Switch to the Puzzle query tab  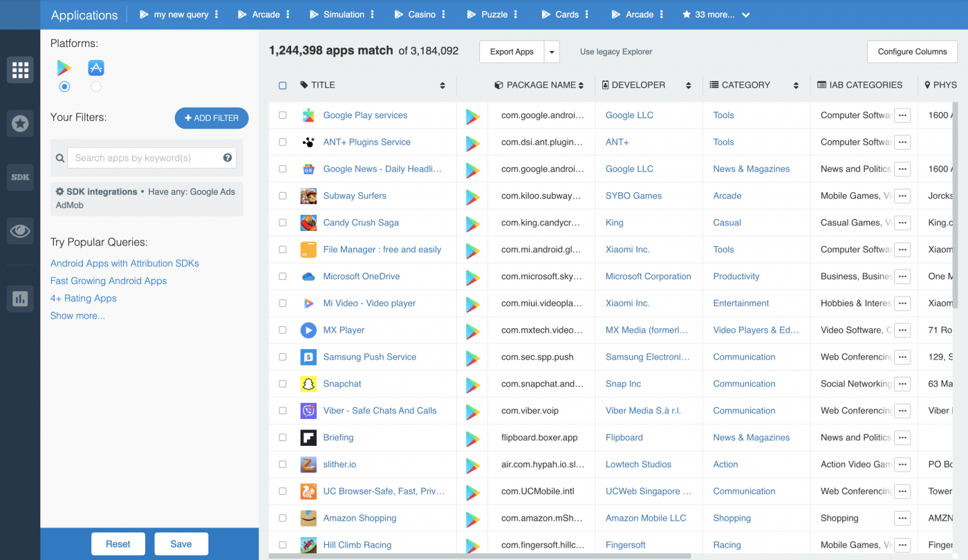[487, 15]
